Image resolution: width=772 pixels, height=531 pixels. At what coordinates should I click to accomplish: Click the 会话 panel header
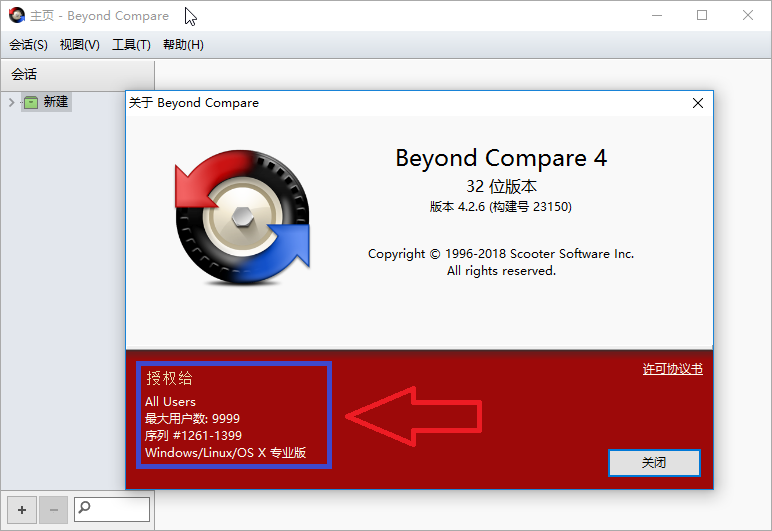(x=77, y=74)
